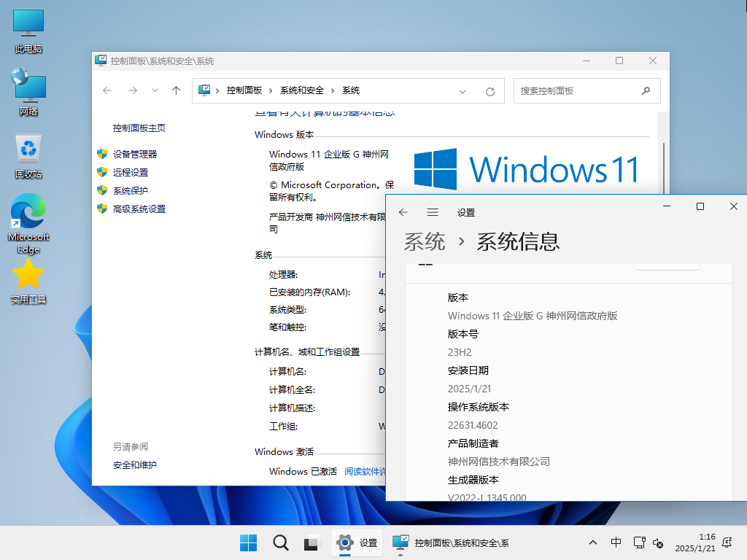Click the search magnifier in Control Panel
Viewport: 747px width, 560px height.
click(x=646, y=90)
